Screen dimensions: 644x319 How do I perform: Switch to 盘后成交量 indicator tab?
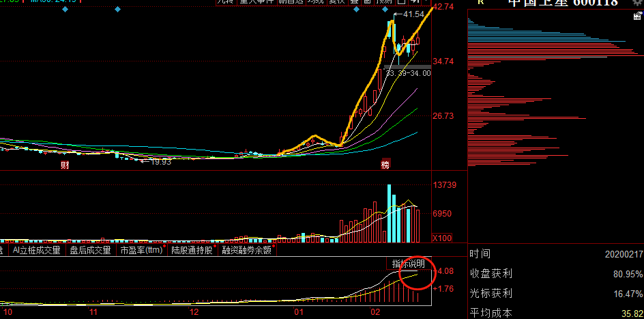[90, 250]
